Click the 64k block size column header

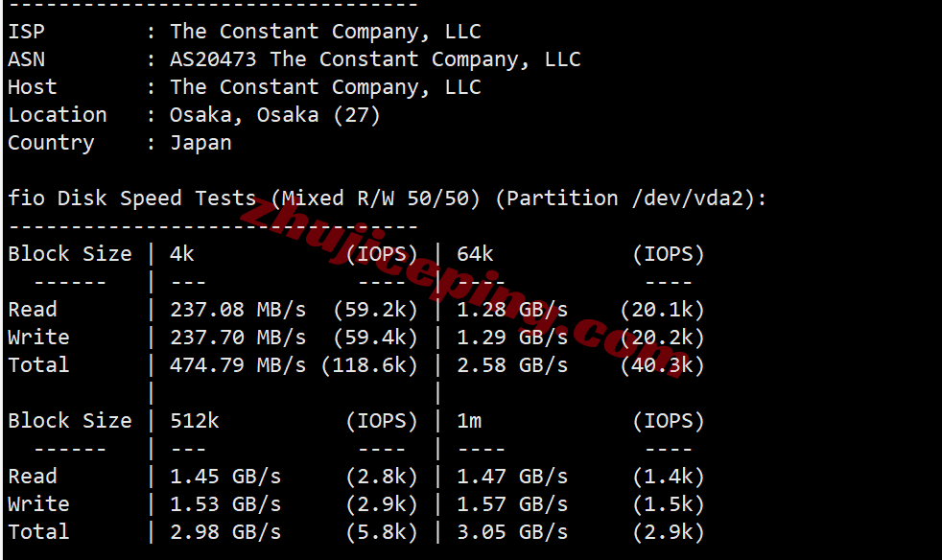click(x=475, y=254)
